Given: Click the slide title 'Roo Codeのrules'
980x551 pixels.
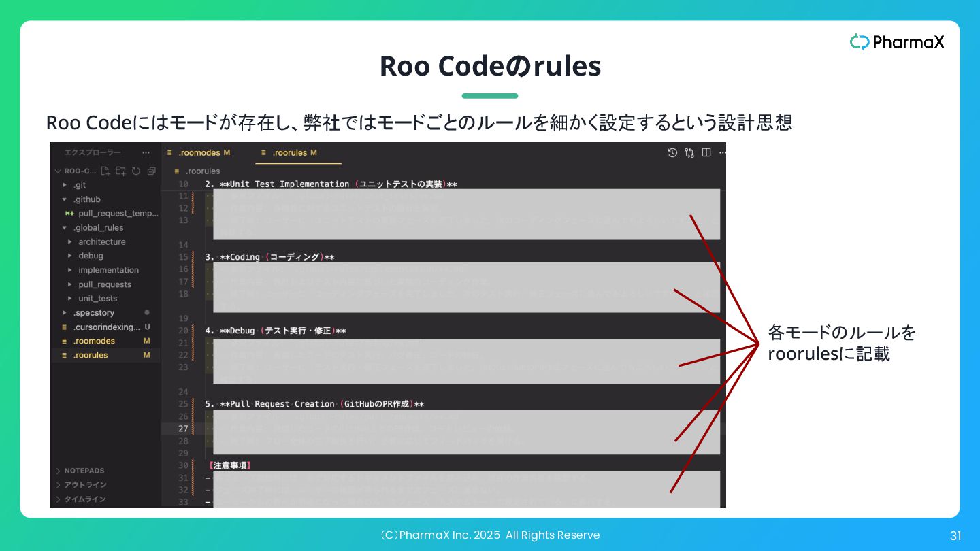Looking at the screenshot, I should [x=490, y=66].
